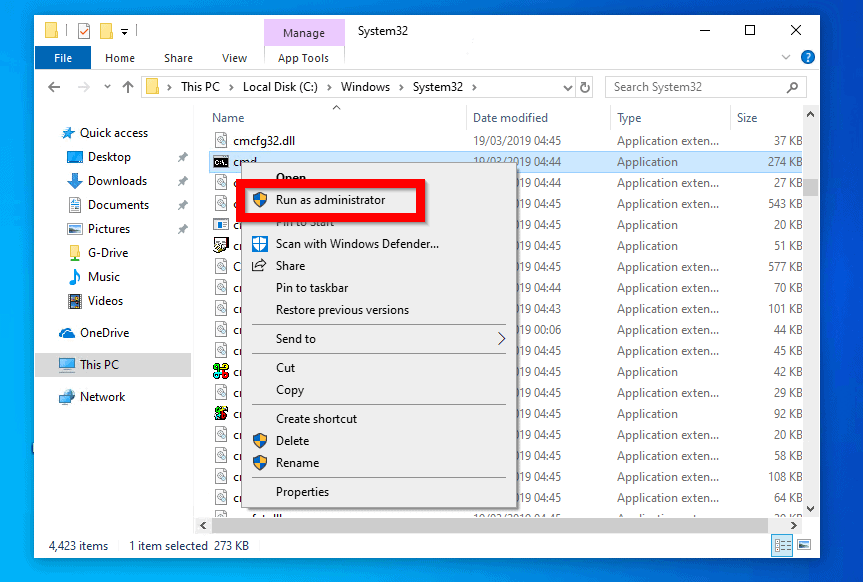
Task: Click the Help question mark icon
Action: click(807, 57)
